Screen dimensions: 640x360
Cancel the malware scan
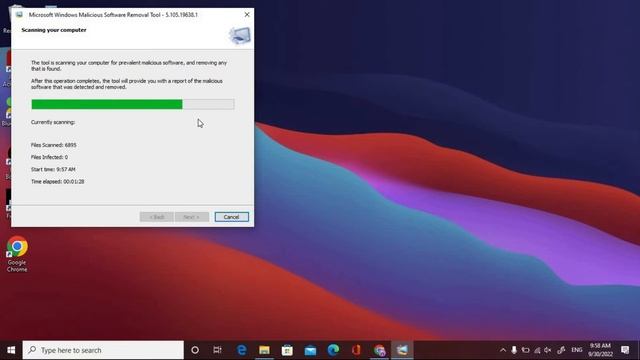click(x=231, y=217)
